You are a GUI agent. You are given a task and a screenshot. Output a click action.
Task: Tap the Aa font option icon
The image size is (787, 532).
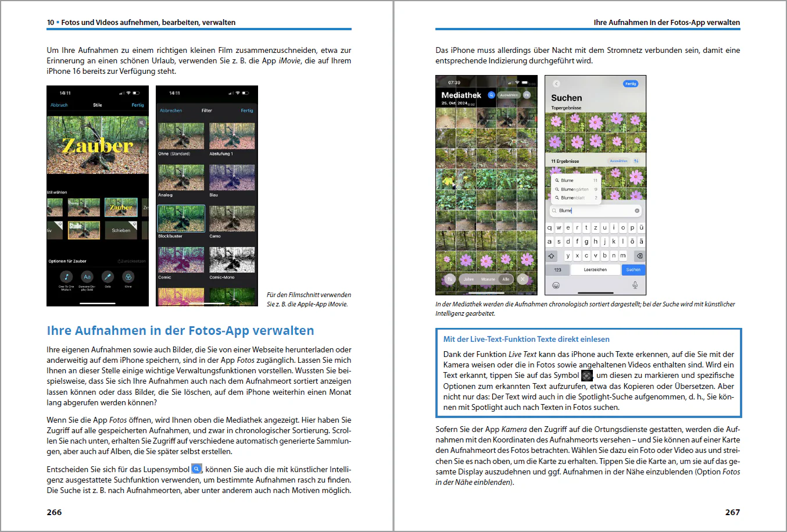tap(87, 277)
